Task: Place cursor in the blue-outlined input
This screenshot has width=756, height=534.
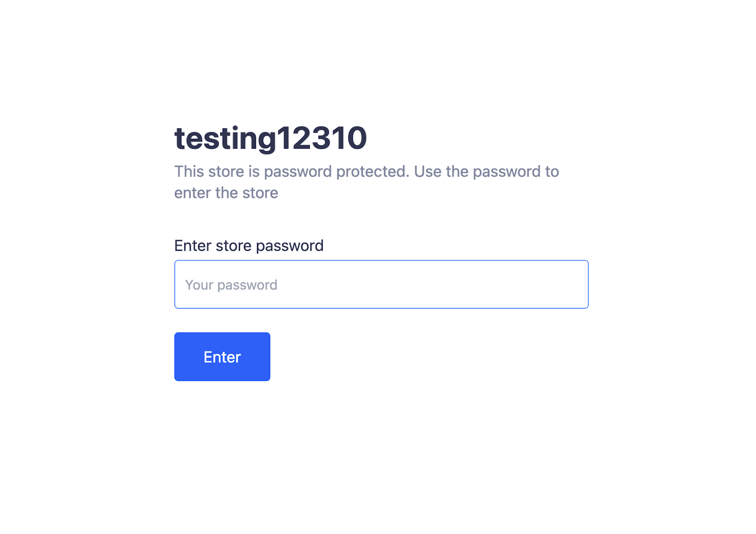Action: click(x=381, y=284)
